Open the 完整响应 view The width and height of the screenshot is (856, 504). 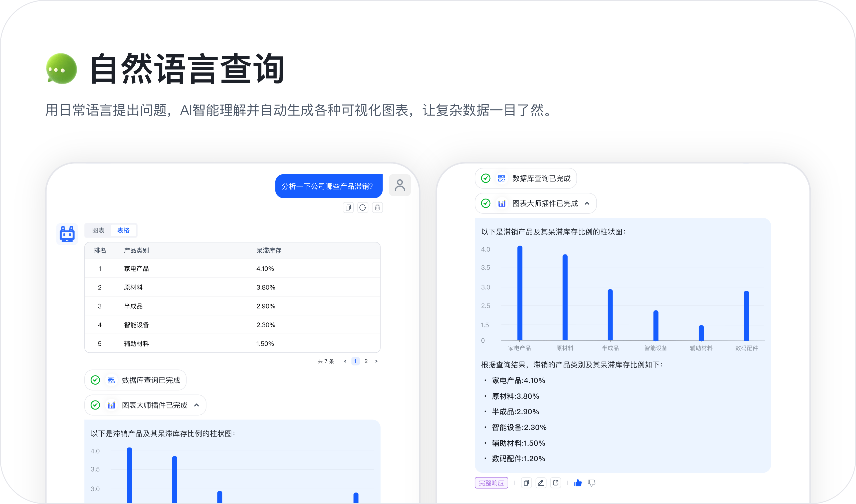tap(492, 482)
